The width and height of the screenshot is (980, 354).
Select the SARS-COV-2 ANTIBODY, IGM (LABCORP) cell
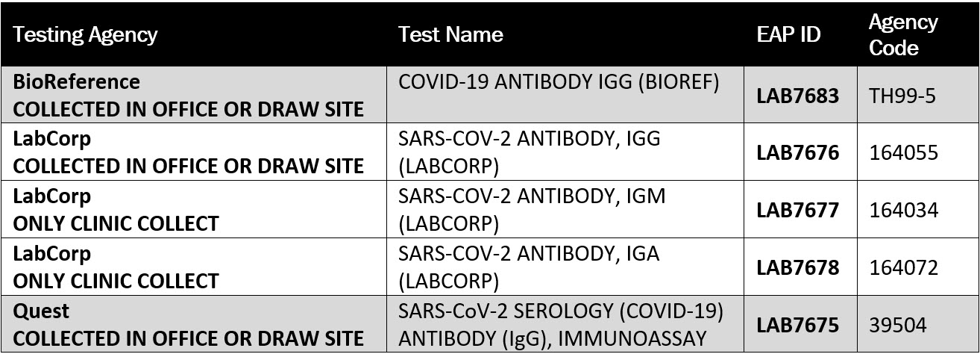click(x=532, y=210)
